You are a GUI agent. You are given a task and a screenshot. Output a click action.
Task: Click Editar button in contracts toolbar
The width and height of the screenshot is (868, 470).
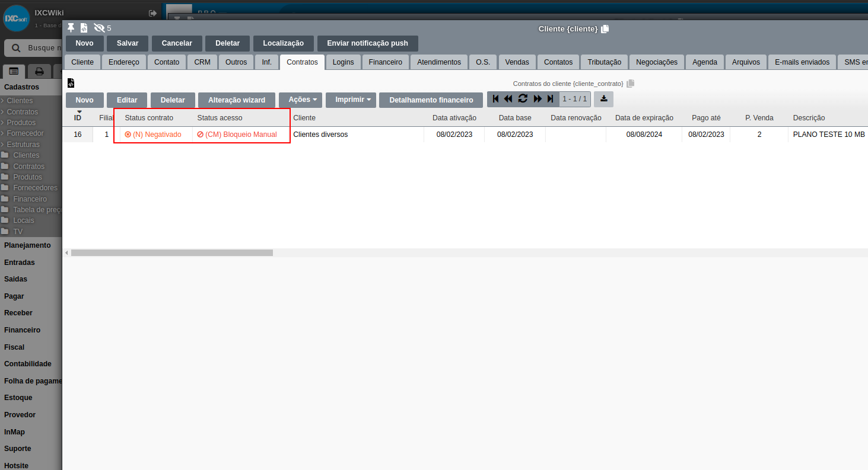(127, 100)
